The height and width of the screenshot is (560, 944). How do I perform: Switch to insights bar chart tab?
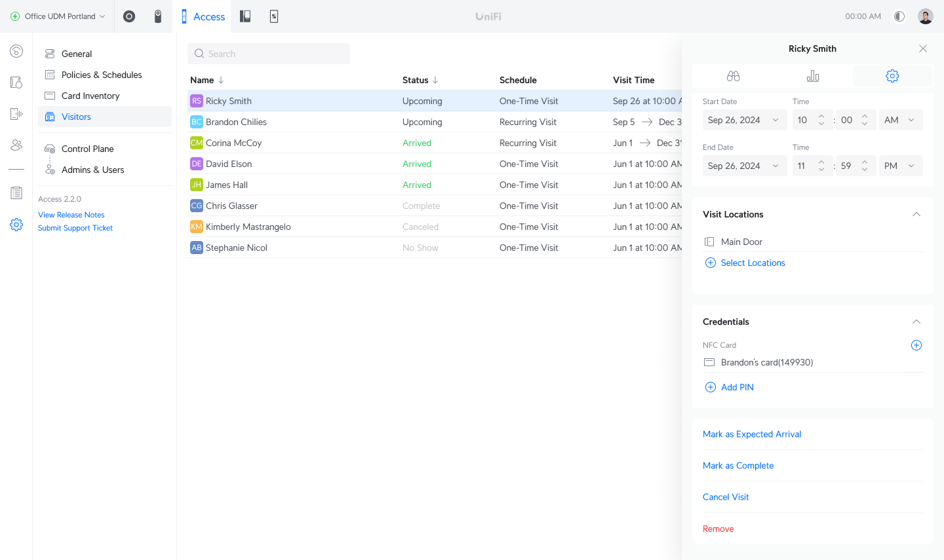(813, 76)
